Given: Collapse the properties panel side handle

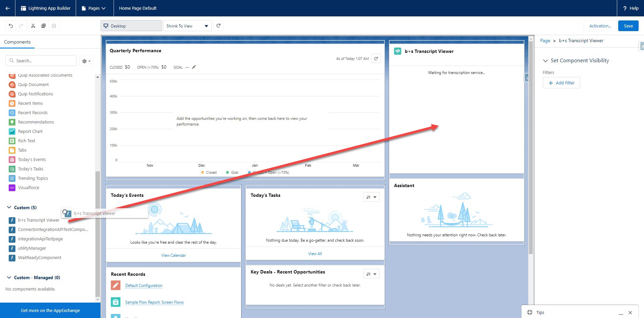Looking at the screenshot, I should (642, 46).
